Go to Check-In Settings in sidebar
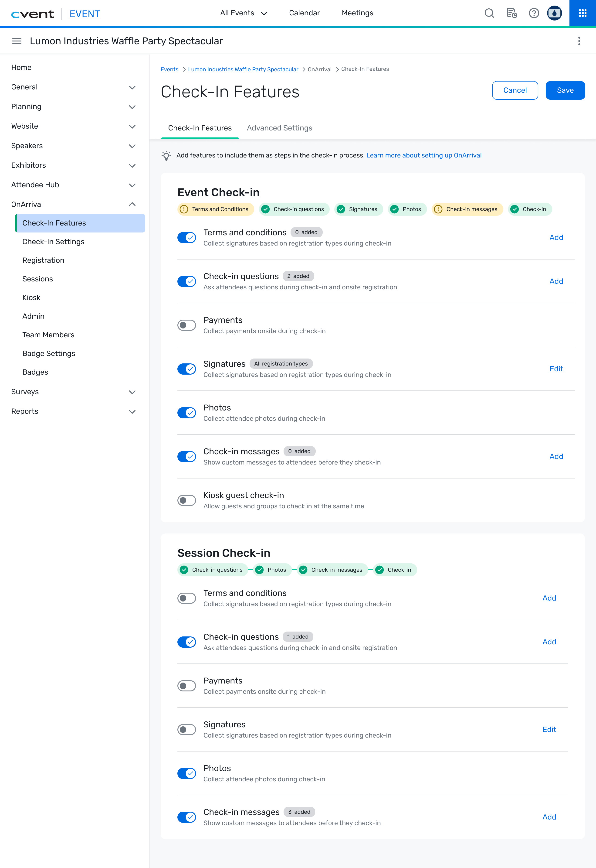The width and height of the screenshot is (596, 868). [53, 242]
